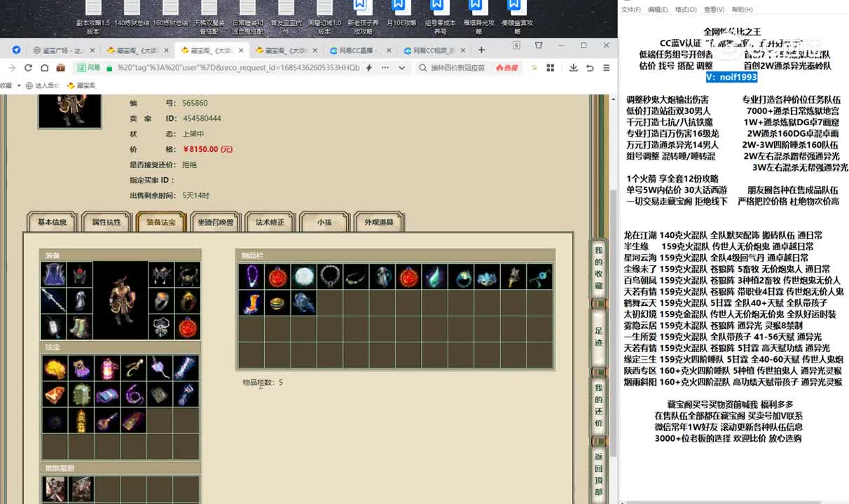849x504 pixels.
Task: Open 我的还价 side button
Action: click(x=598, y=405)
